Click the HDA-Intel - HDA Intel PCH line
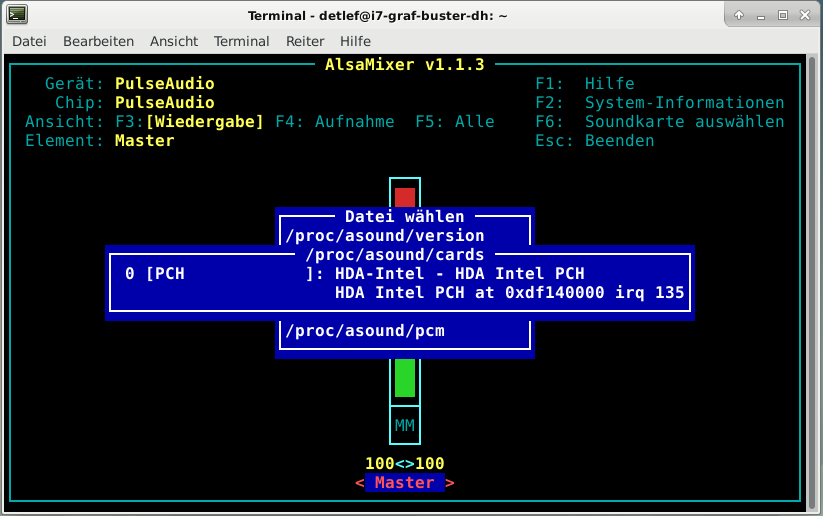Screen dimensions: 823x516 point(459,273)
